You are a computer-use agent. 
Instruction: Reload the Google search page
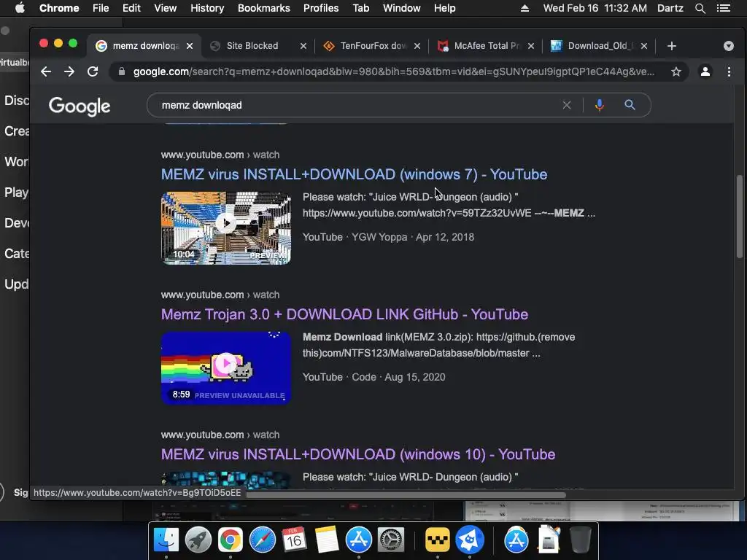click(x=93, y=71)
